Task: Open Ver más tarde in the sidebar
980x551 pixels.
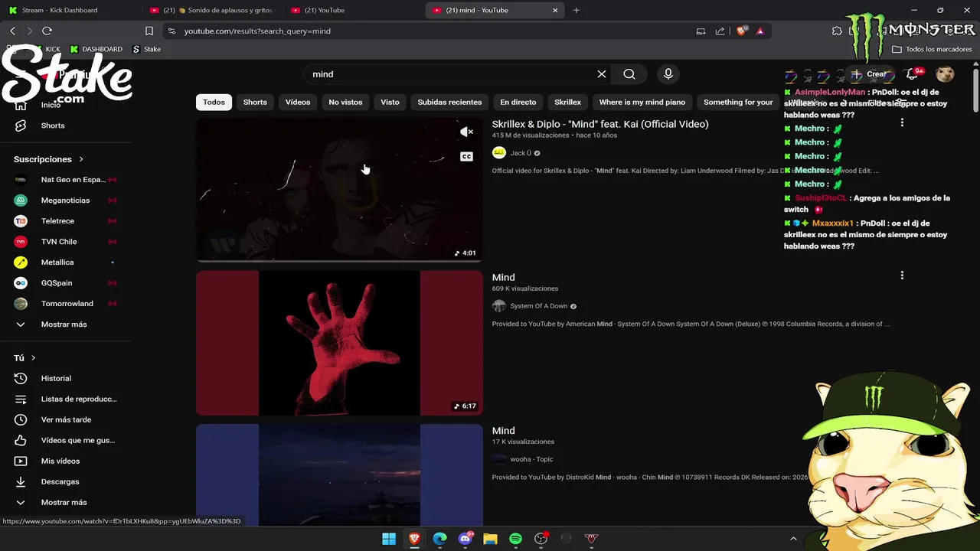Action: coord(66,419)
